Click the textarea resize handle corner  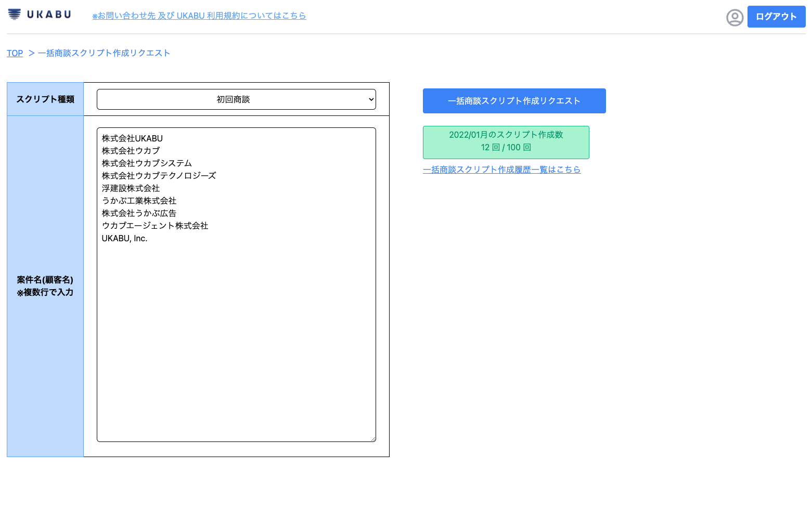click(373, 439)
